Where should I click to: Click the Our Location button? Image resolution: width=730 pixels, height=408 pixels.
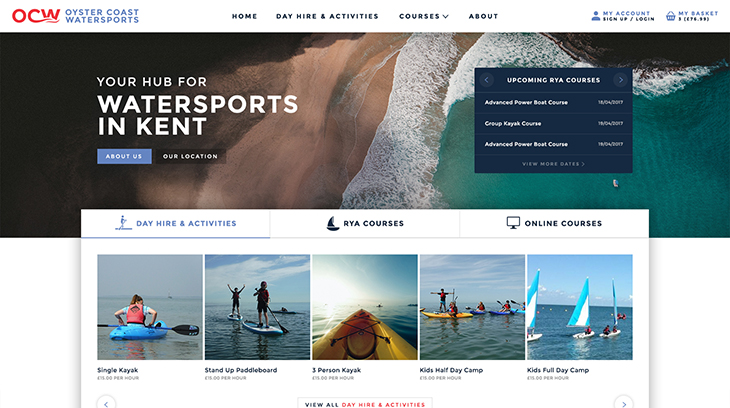[190, 156]
